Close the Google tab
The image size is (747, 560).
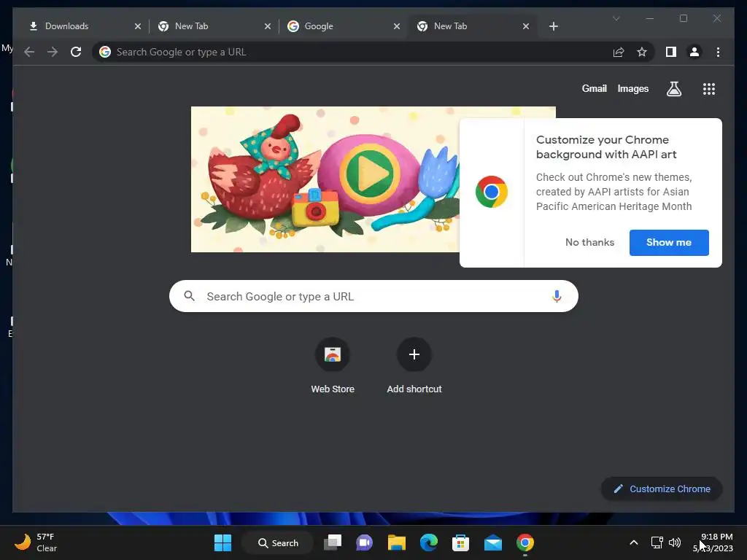click(396, 26)
